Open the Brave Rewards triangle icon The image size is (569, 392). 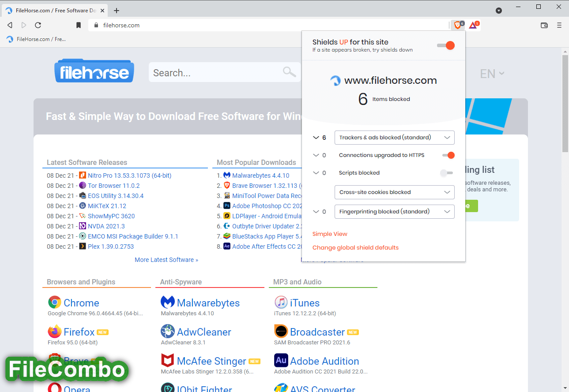coord(473,25)
